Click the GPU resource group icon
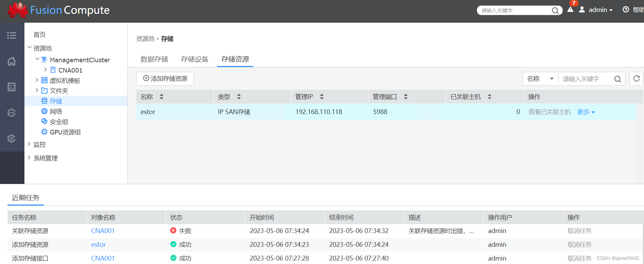Viewport: 644px width, 264px height. pos(44,132)
